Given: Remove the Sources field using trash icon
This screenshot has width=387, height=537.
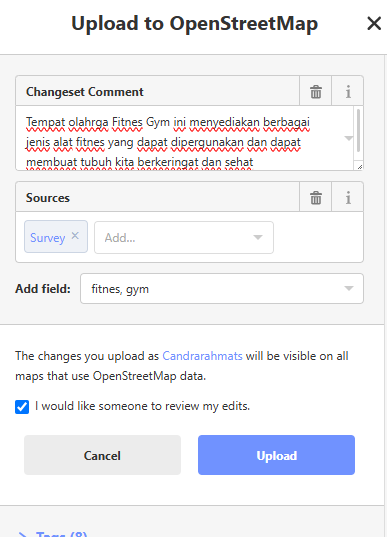Looking at the screenshot, I should (x=315, y=198).
